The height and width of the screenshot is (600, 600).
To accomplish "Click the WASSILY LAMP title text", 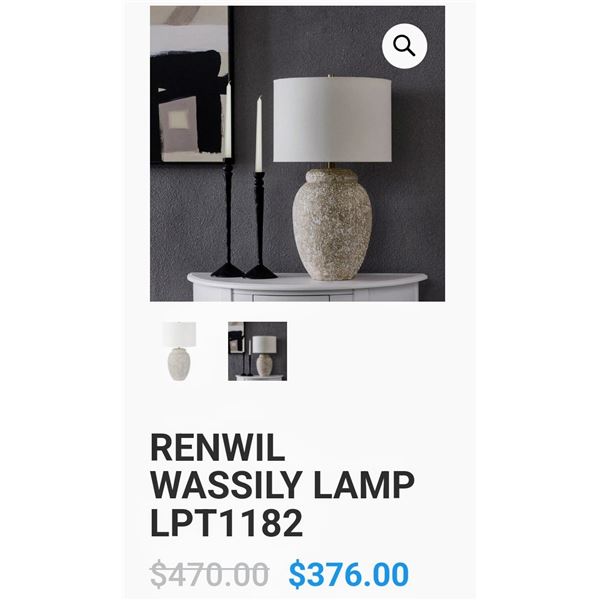I will [282, 485].
